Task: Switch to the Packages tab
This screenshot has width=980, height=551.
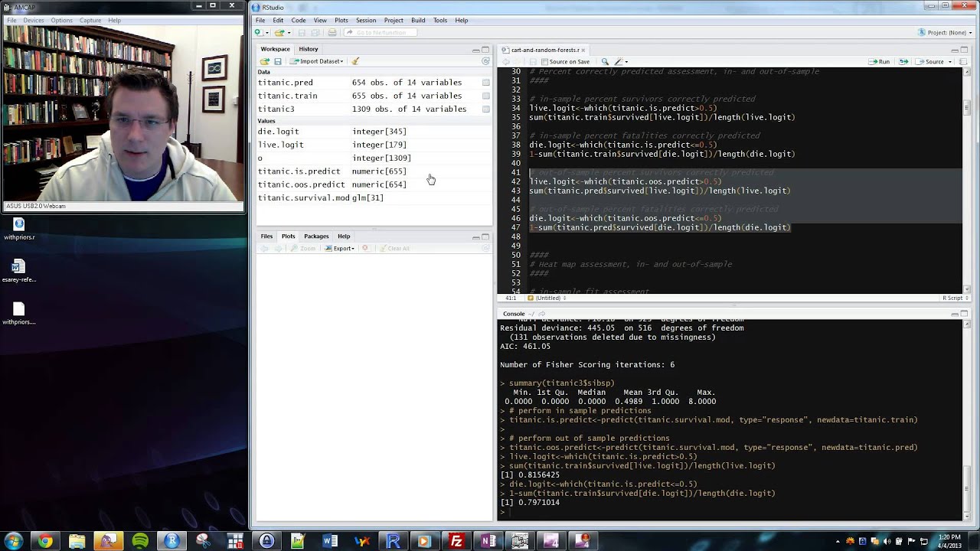Action: pyautogui.click(x=316, y=236)
